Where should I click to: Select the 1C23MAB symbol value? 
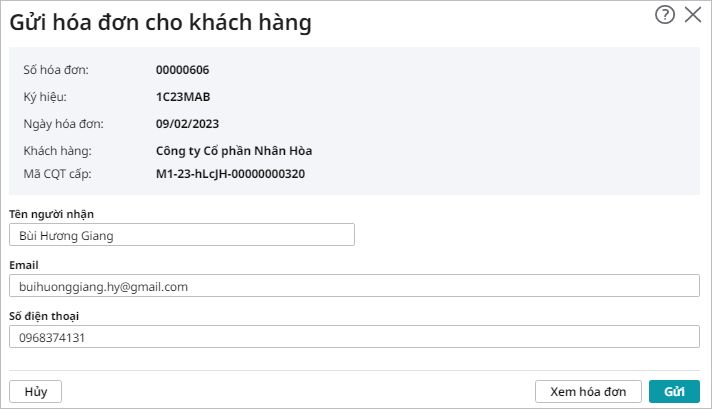[183, 97]
